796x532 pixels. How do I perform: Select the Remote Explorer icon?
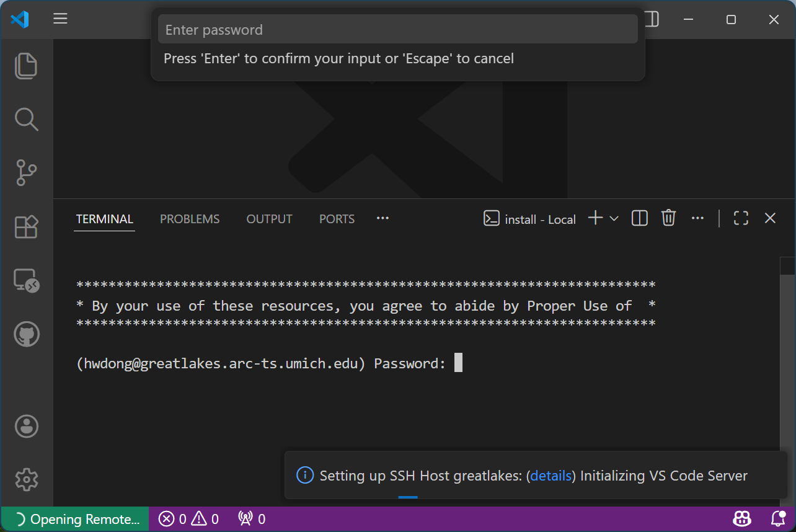[26, 280]
